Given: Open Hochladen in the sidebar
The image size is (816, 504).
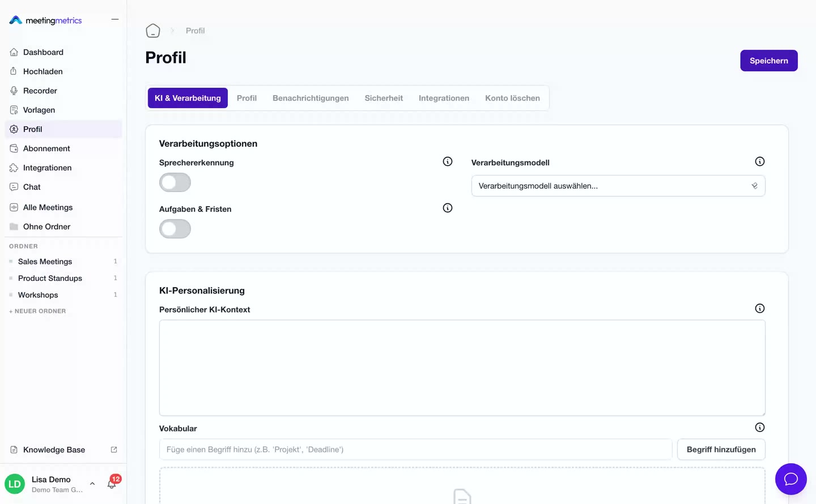Looking at the screenshot, I should [x=63, y=71].
